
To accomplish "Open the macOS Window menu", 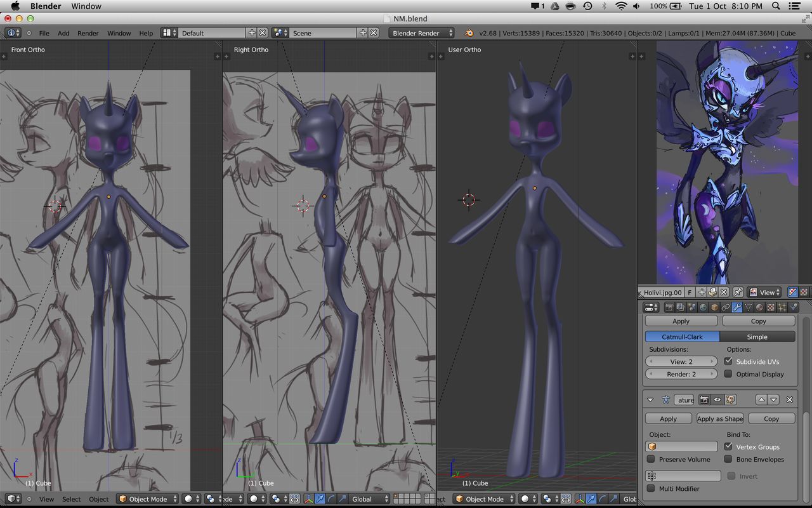I will click(86, 6).
